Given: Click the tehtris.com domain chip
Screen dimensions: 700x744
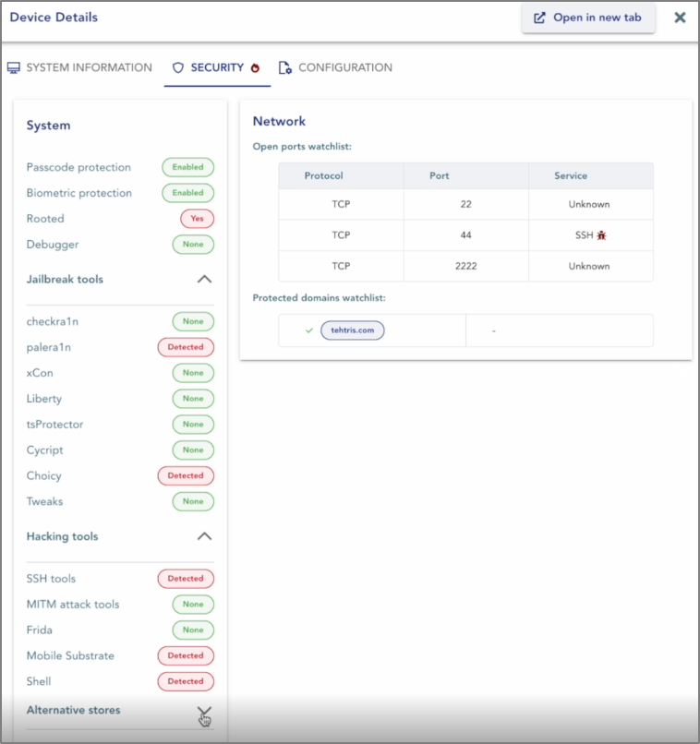Looking at the screenshot, I should pyautogui.click(x=353, y=330).
